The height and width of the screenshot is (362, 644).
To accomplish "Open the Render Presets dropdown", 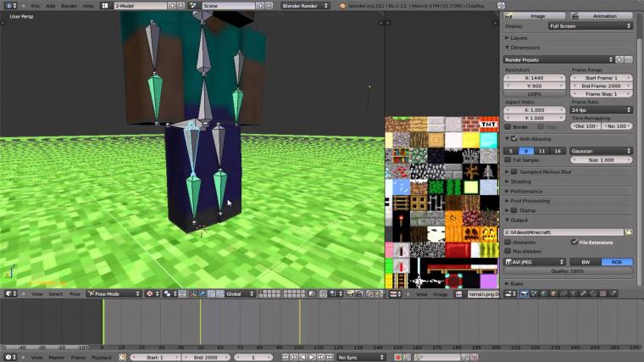I will pos(558,59).
